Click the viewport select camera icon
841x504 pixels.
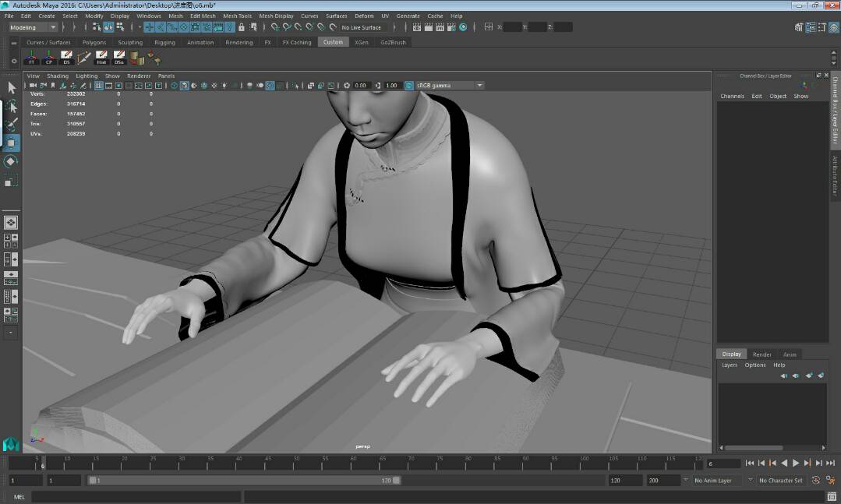pos(34,85)
